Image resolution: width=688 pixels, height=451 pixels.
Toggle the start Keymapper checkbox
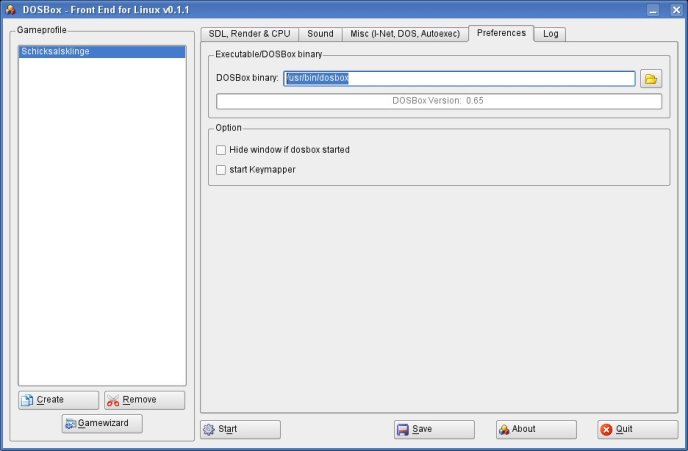pos(221,170)
